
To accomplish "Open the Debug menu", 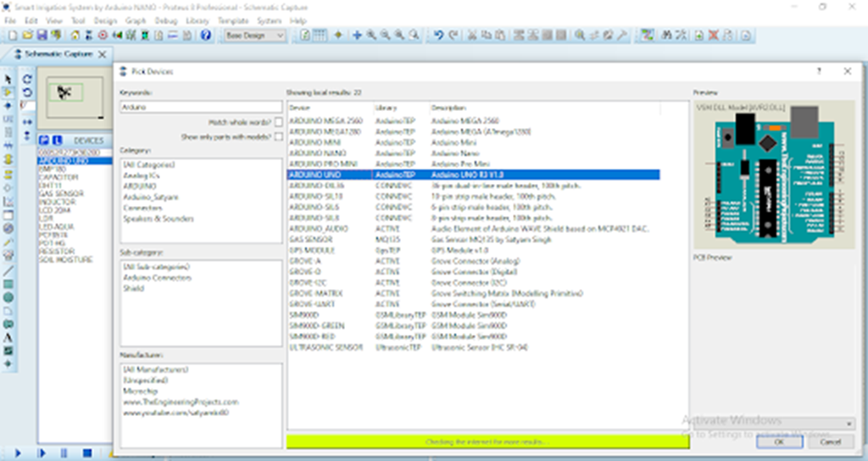I will 165,20.
